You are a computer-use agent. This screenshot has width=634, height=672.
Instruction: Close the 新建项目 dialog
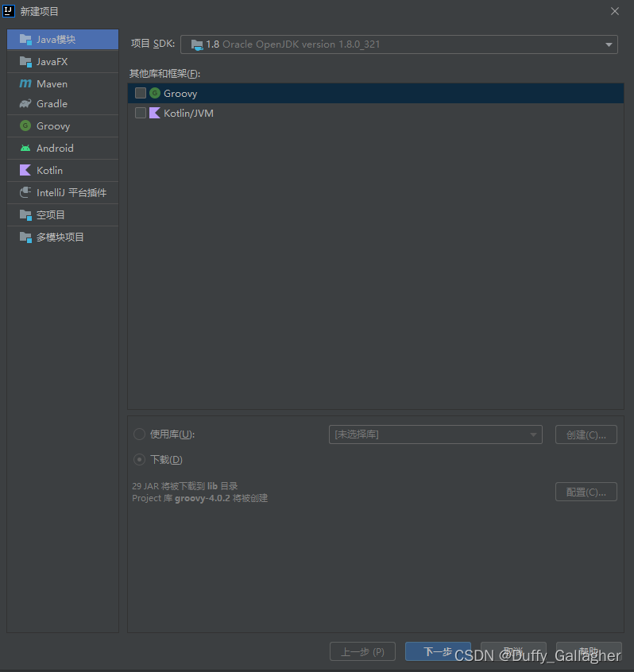tap(615, 11)
